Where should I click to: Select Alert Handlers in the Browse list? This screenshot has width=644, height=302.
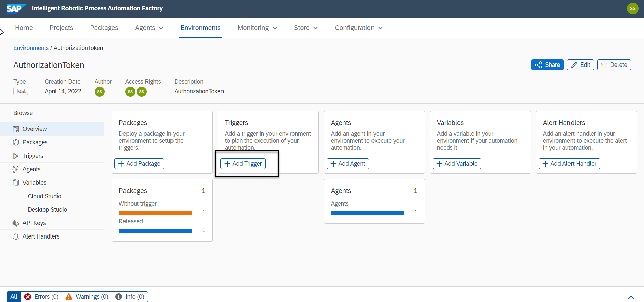pos(52,236)
